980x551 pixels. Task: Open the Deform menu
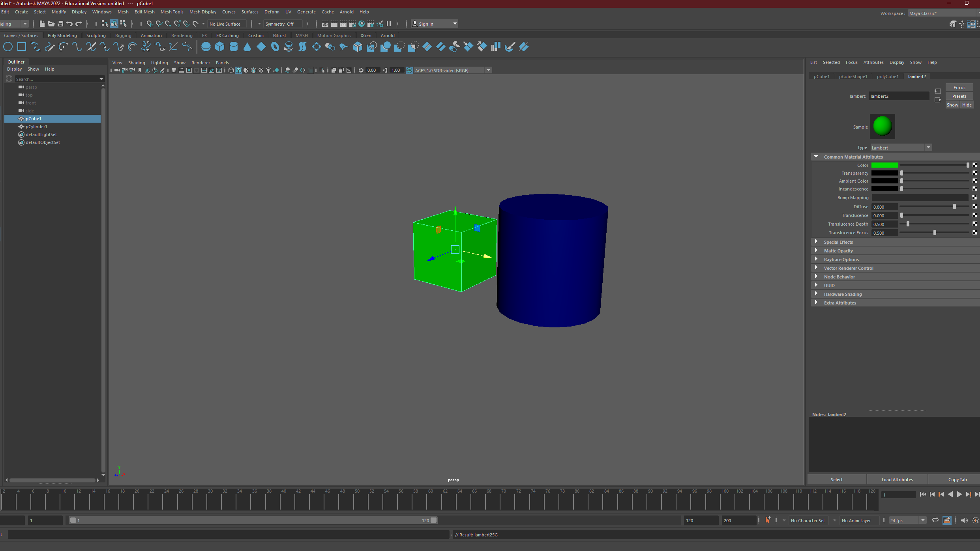tap(272, 12)
